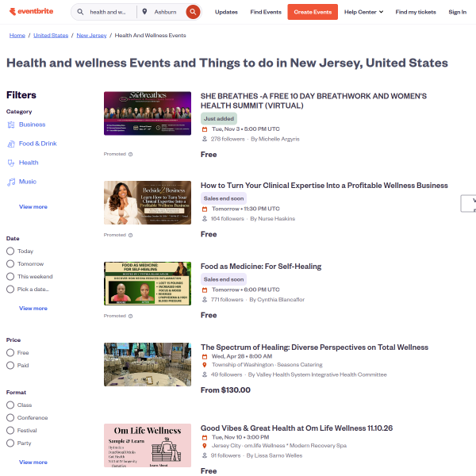Click follower icon beside 49 followers
The height and width of the screenshot is (476, 476).
click(205, 374)
